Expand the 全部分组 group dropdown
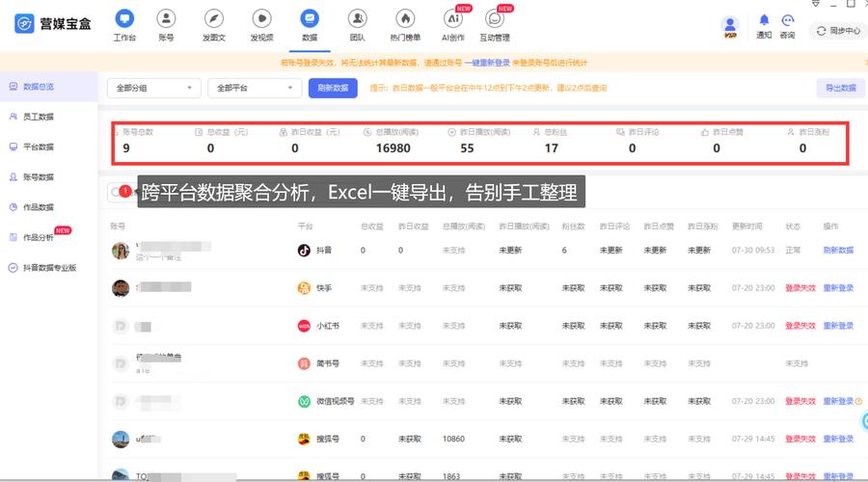The image size is (868, 482). [x=153, y=88]
